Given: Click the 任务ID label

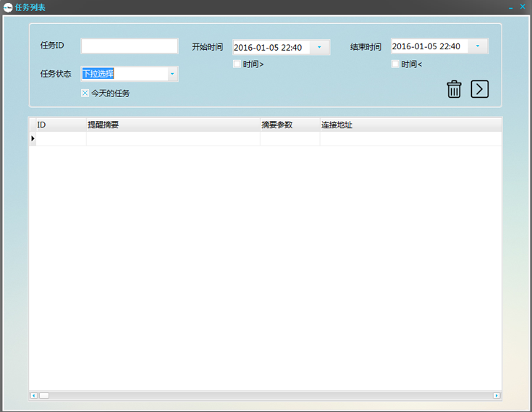Looking at the screenshot, I should pyautogui.click(x=52, y=45).
